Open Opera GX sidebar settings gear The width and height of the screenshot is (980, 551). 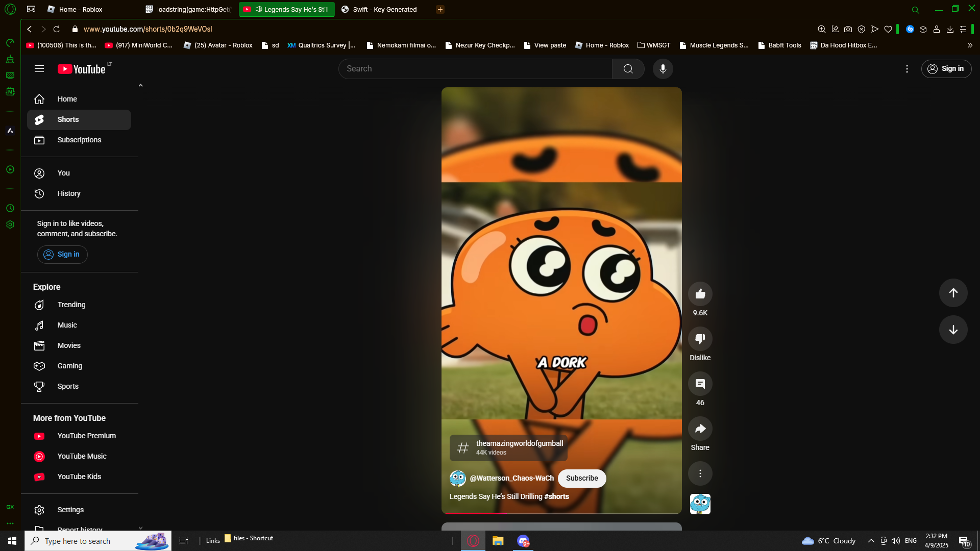(x=10, y=224)
